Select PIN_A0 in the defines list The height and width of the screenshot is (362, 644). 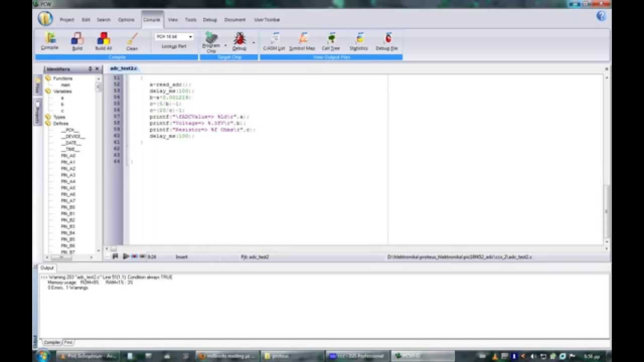pos(68,156)
